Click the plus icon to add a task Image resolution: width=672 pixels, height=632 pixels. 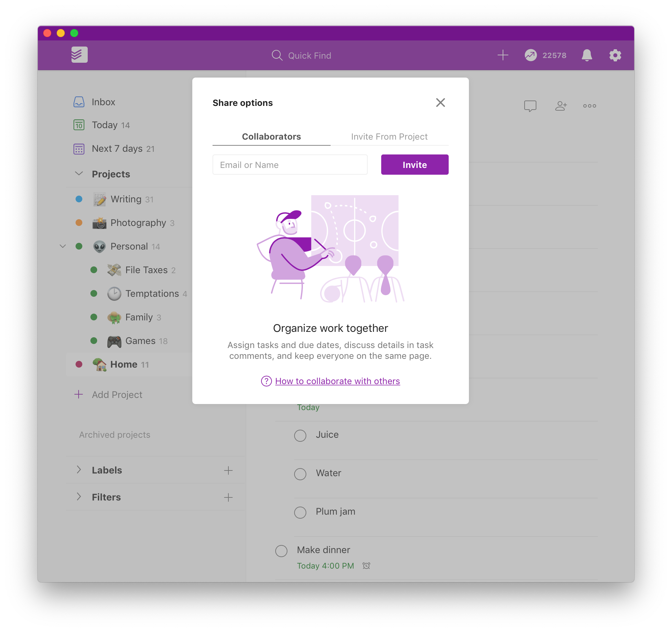(503, 55)
